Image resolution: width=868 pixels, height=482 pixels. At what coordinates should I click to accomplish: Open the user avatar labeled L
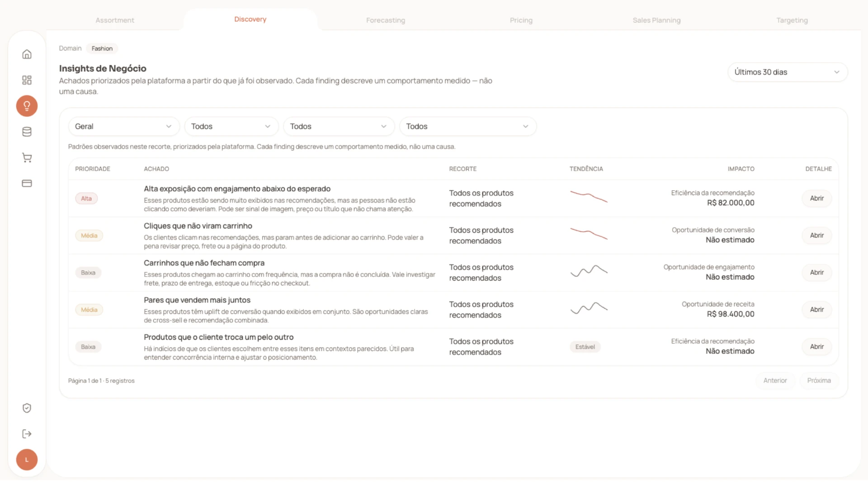click(x=27, y=459)
